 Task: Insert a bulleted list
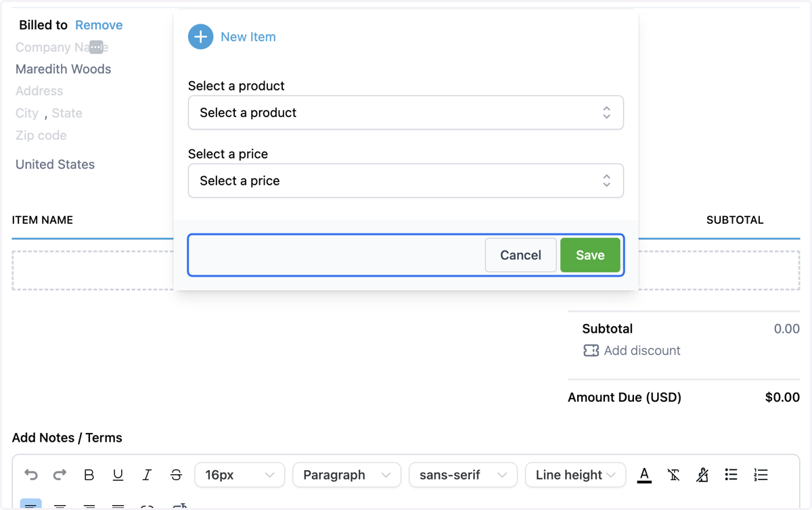point(731,475)
